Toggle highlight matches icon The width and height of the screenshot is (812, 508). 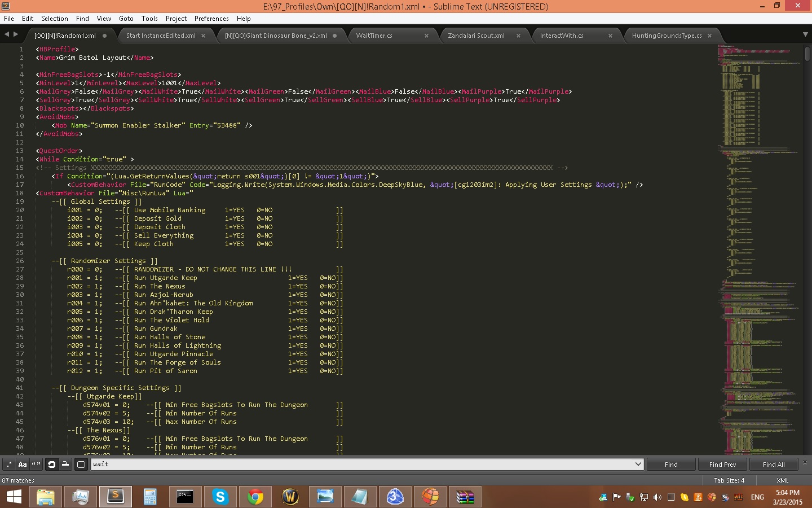[x=81, y=464]
